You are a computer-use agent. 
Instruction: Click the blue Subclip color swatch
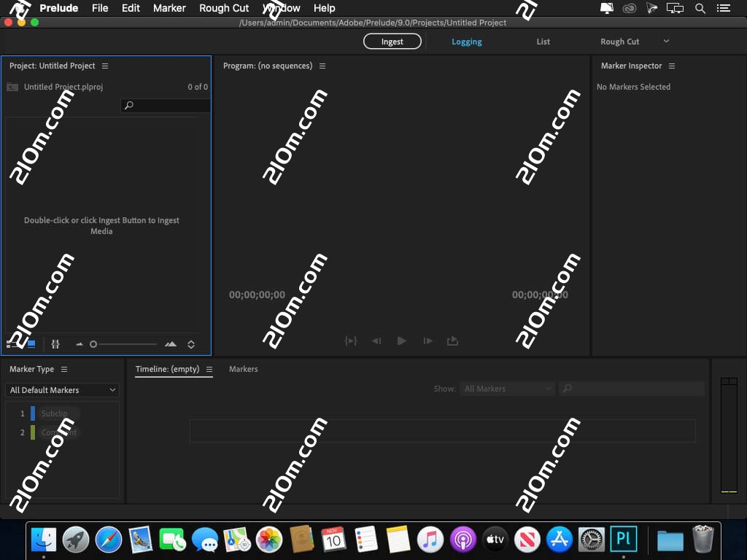[33, 413]
